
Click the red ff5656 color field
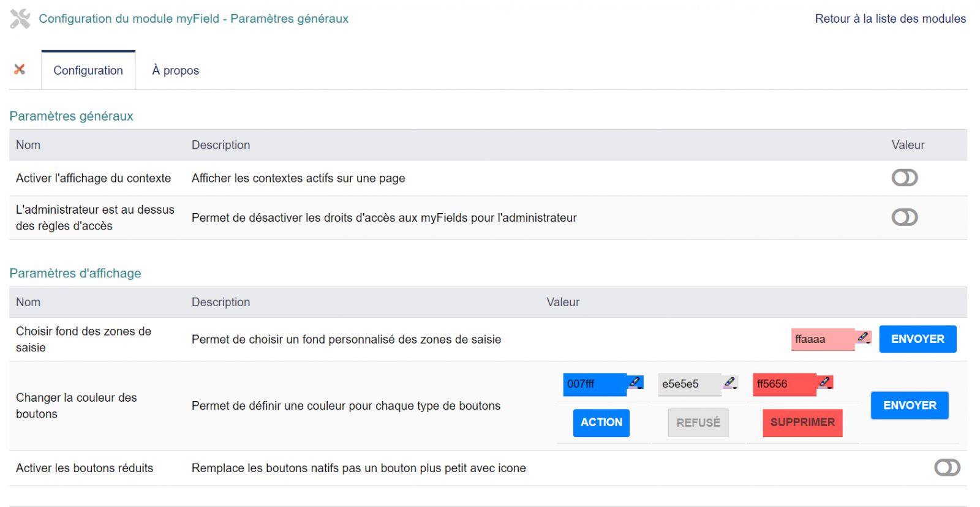pyautogui.click(x=783, y=385)
